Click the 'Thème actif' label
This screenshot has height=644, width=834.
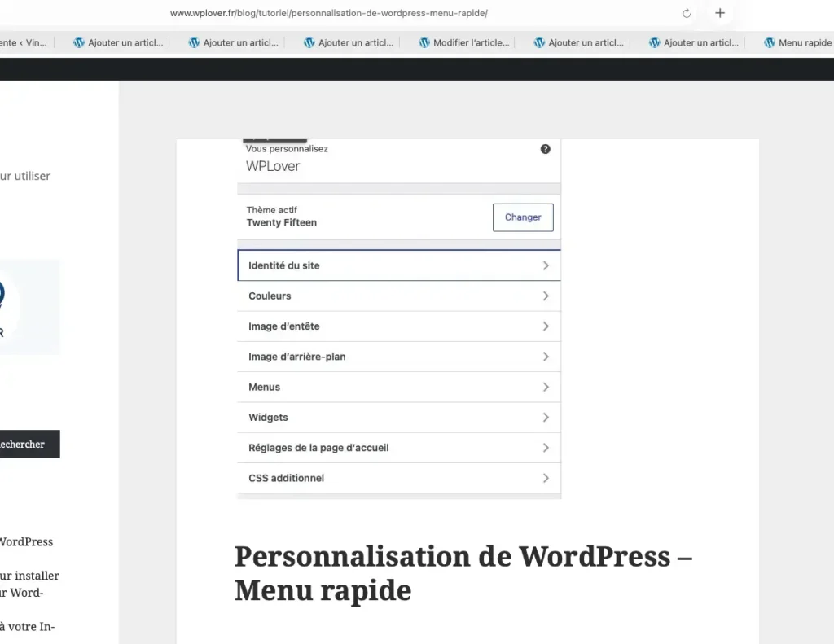tap(272, 210)
